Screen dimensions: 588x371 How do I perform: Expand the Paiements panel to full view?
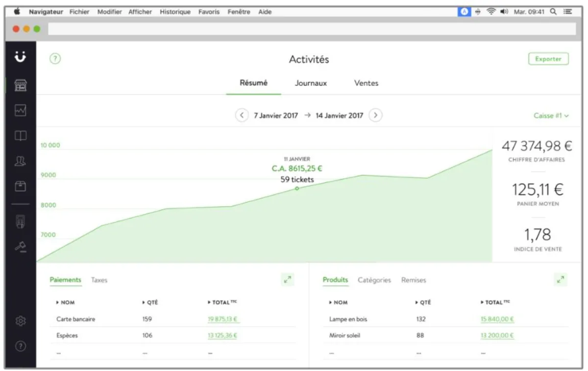click(x=288, y=279)
